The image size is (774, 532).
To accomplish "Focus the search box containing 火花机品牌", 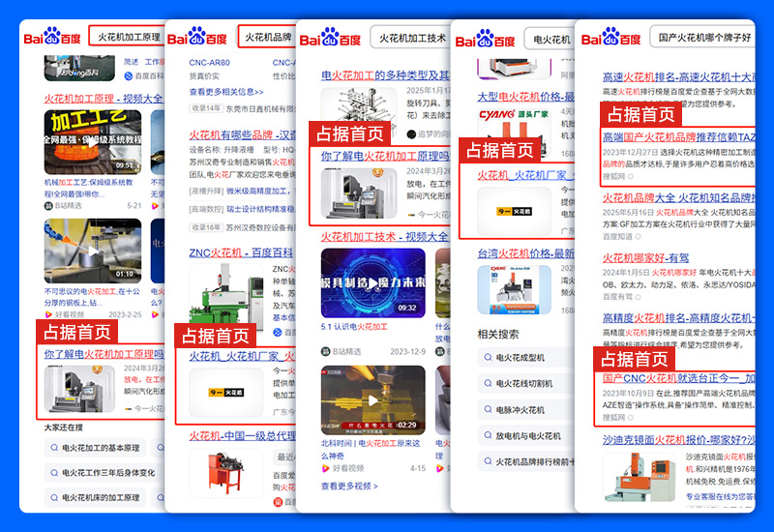I will 267,37.
